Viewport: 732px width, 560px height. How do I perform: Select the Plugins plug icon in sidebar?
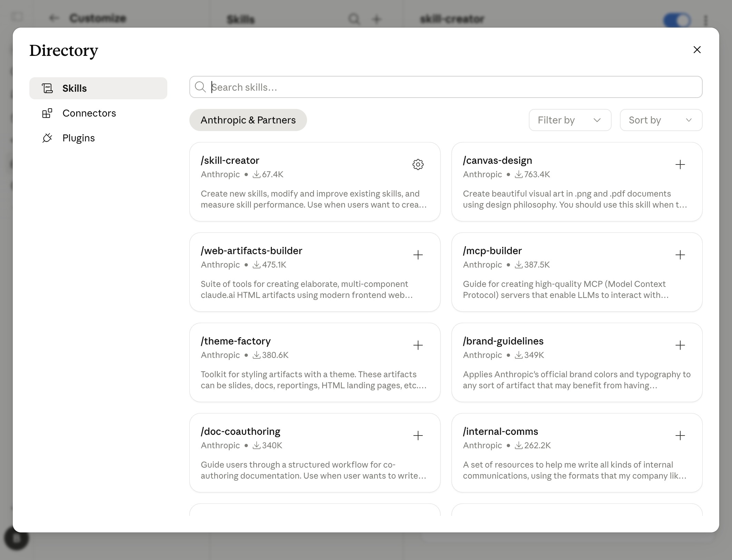(x=47, y=138)
